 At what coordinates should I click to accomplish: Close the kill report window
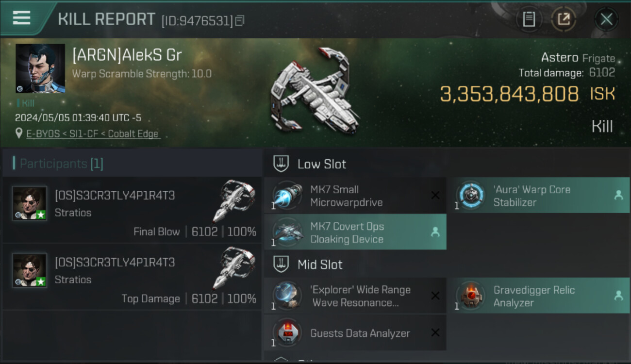[606, 19]
